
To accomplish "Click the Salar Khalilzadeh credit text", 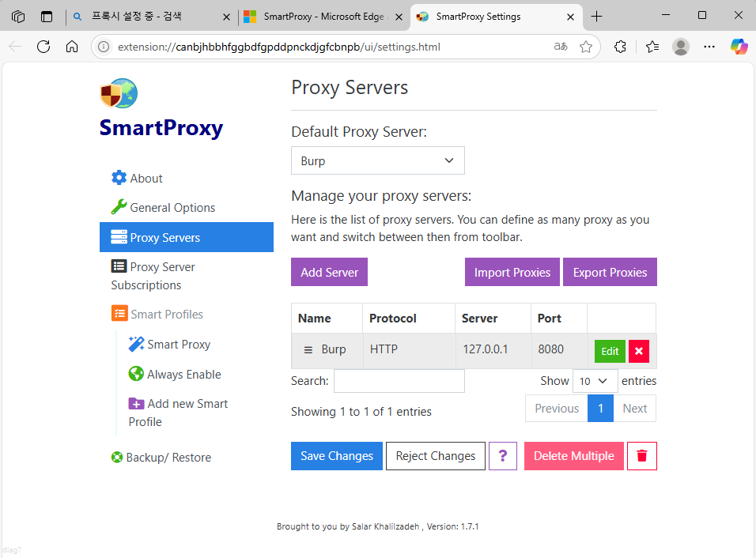I will (x=385, y=526).
